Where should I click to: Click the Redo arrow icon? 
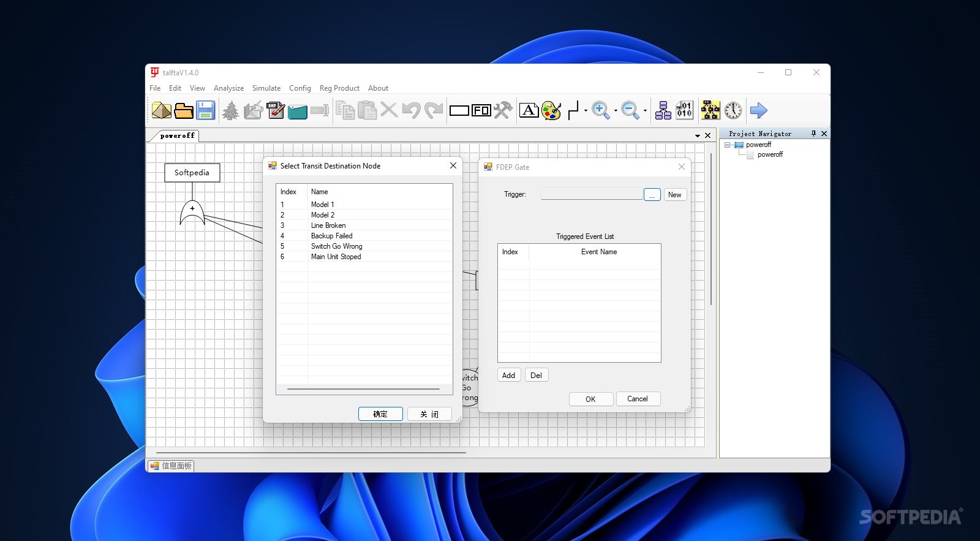(434, 110)
